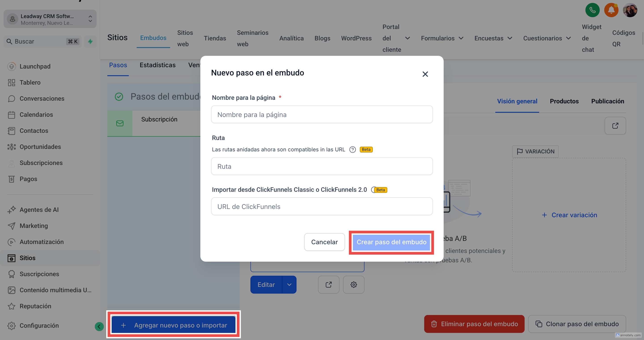The image size is (644, 340).
Task: Focus the Nombre para la página field
Action: point(322,114)
